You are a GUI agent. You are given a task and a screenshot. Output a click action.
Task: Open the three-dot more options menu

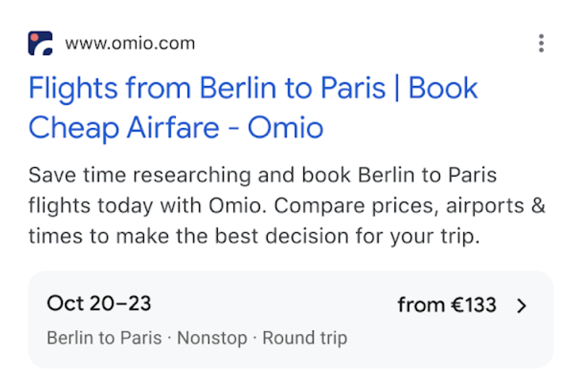click(541, 43)
